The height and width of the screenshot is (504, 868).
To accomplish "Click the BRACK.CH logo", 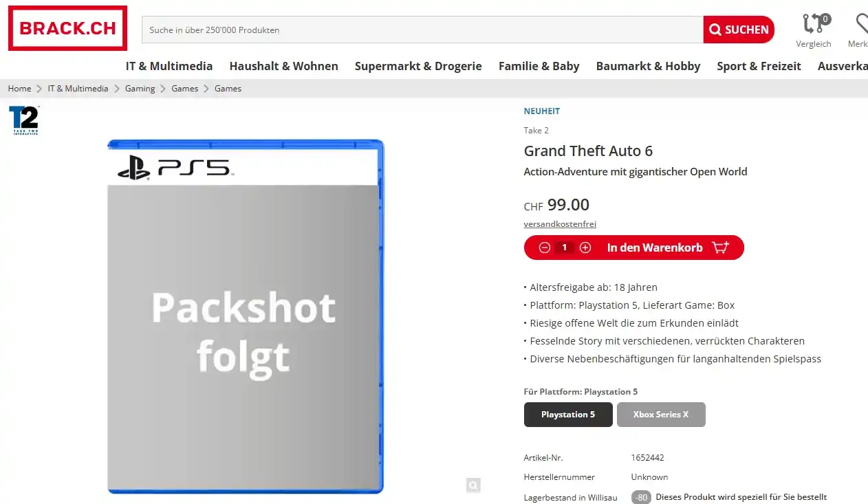I will tap(67, 28).
